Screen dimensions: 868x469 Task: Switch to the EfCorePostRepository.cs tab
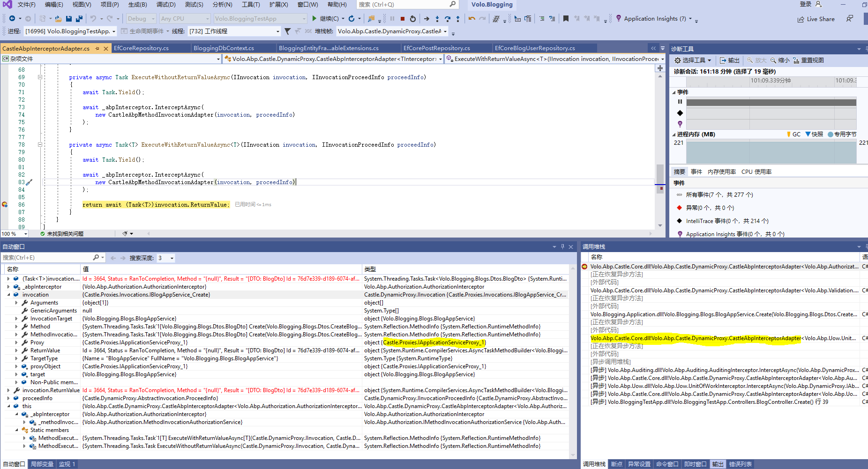click(x=436, y=48)
